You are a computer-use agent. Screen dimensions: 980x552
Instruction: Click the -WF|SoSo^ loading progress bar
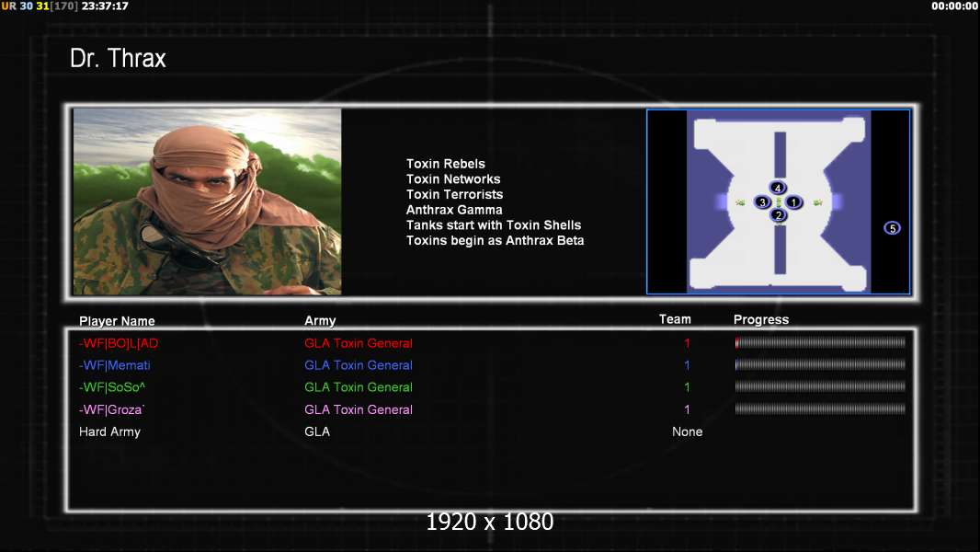tap(820, 386)
